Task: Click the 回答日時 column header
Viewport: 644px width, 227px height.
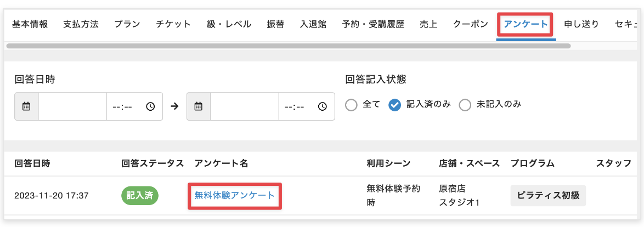Action: (x=32, y=163)
